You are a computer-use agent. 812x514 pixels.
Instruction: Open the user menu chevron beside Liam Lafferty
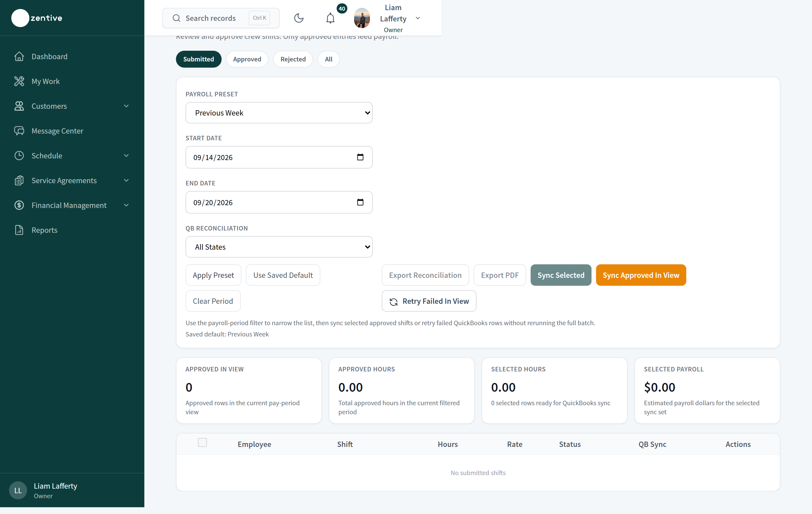pos(418,18)
